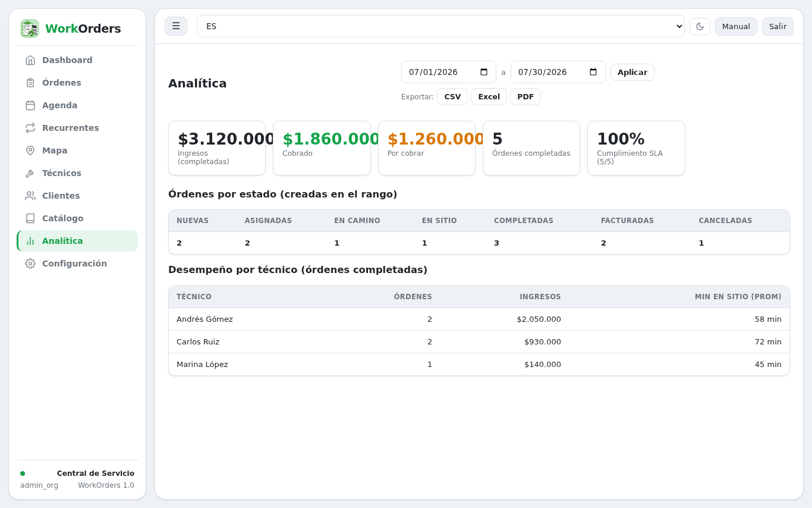Image resolution: width=812 pixels, height=508 pixels.
Task: Click the EN CAMINO column header
Action: pyautogui.click(x=357, y=221)
